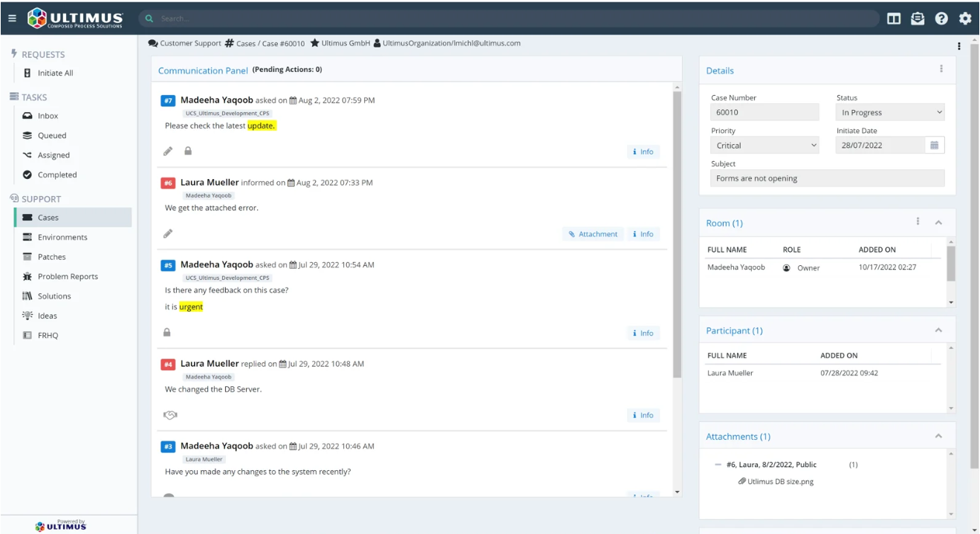Screen dimensions: 980x534
Task: Open the help question mark icon
Action: click(941, 19)
